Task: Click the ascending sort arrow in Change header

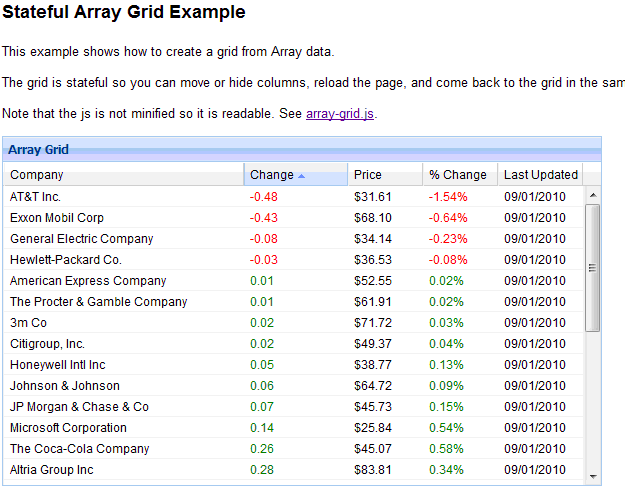Action: (x=301, y=176)
